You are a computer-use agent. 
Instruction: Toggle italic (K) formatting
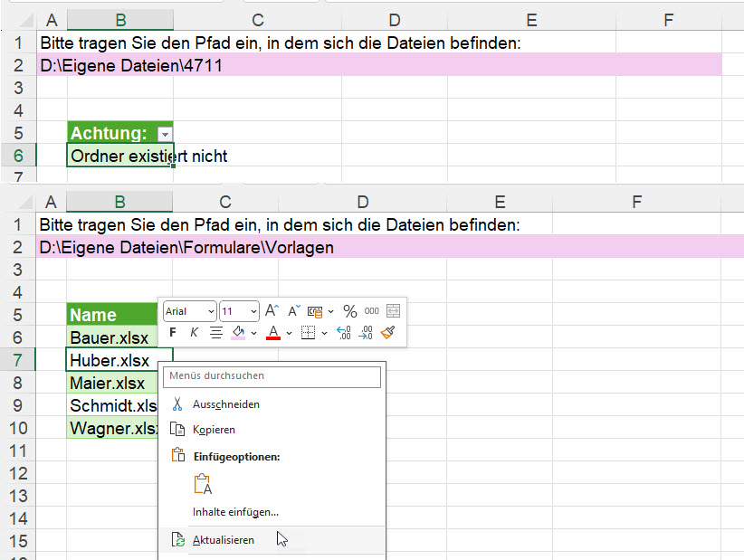pyautogui.click(x=194, y=333)
